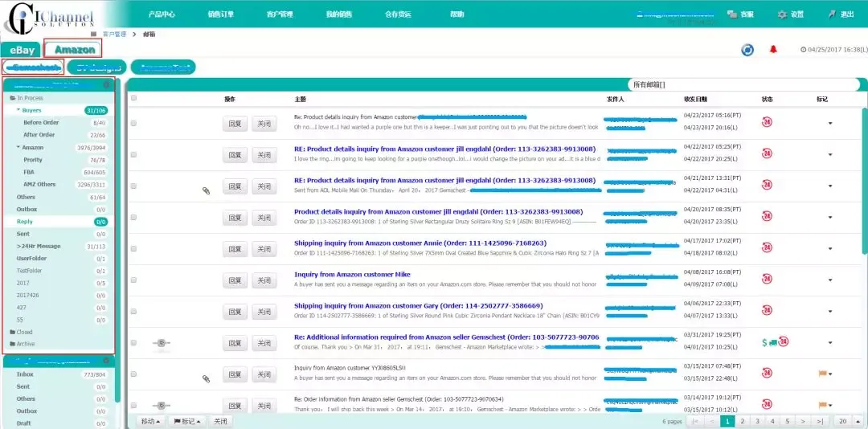Collapse the Amazon folder tree
The height and width of the screenshot is (429, 868).
18,147
